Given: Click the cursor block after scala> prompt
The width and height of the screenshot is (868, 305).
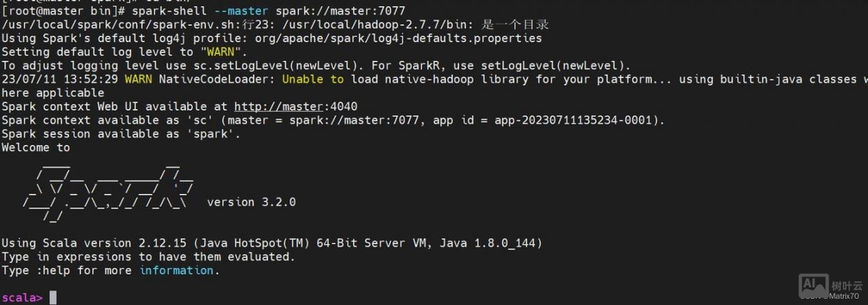Looking at the screenshot, I should coord(53,297).
